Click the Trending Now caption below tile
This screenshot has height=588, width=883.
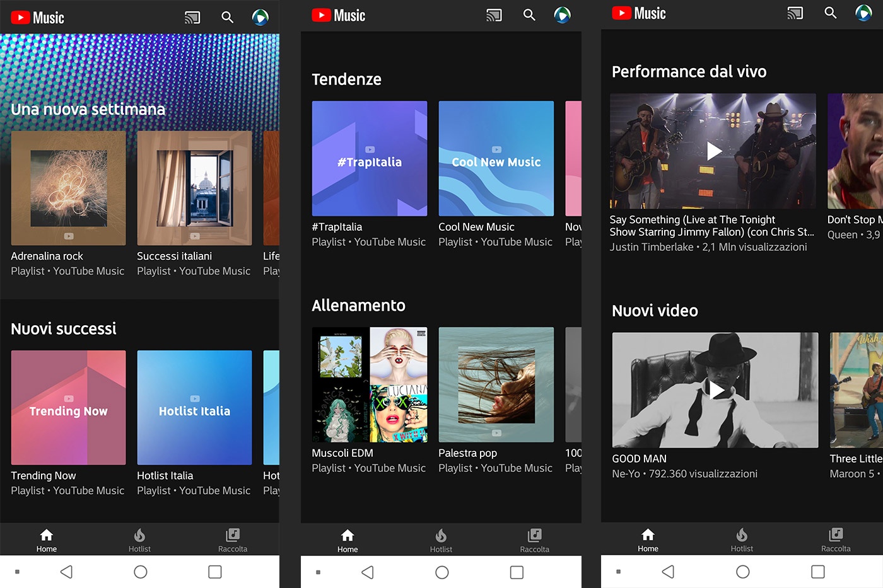click(44, 475)
